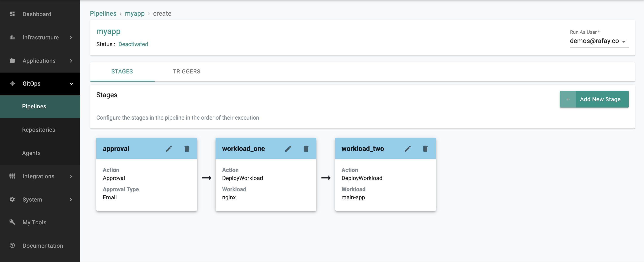Click the Approval action value
644x262 pixels.
pyautogui.click(x=114, y=178)
